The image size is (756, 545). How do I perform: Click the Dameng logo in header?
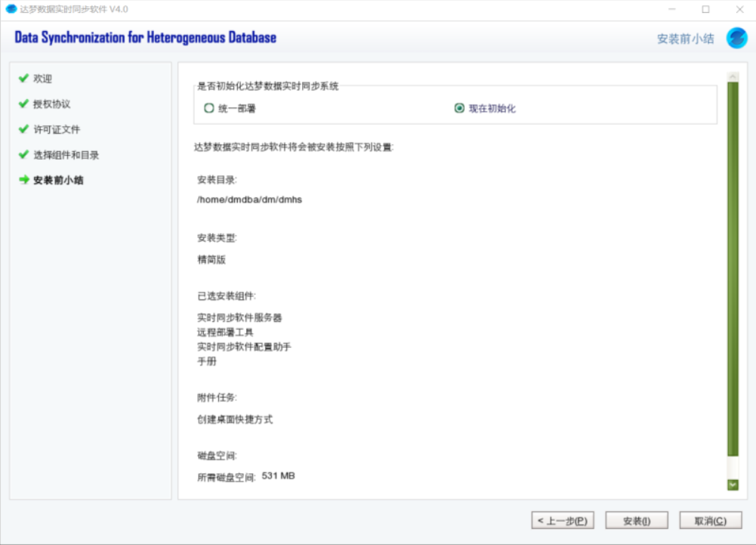736,38
